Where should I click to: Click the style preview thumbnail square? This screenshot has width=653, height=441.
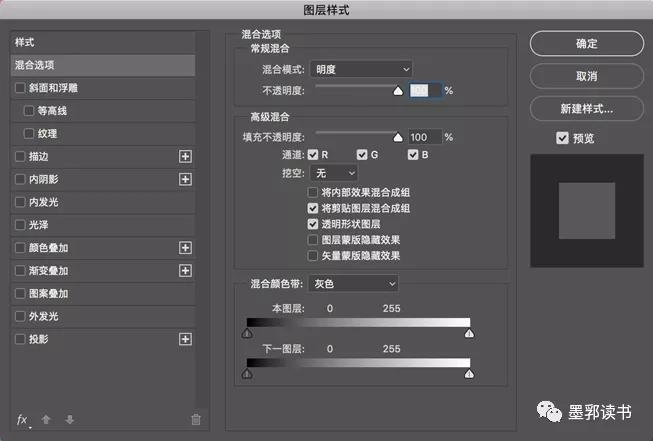point(587,211)
